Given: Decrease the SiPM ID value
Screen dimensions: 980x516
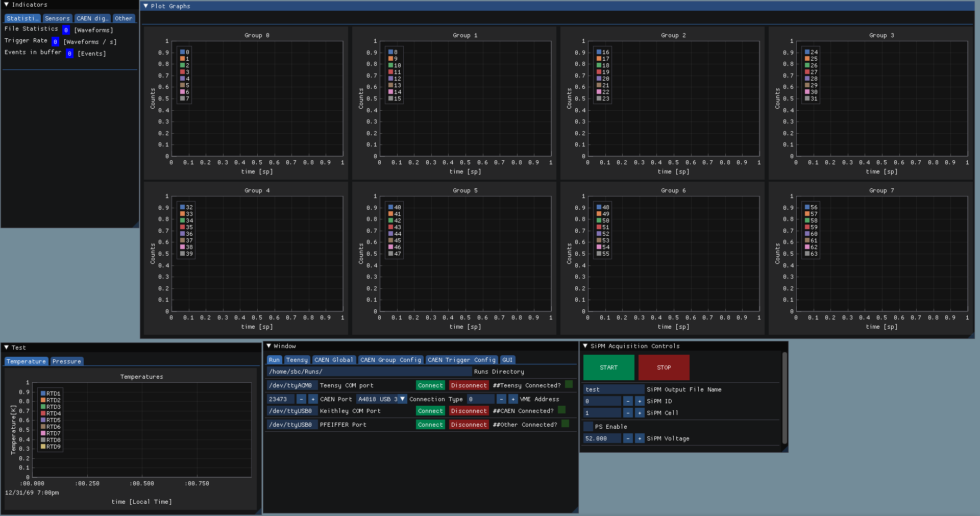Looking at the screenshot, I should (628, 401).
